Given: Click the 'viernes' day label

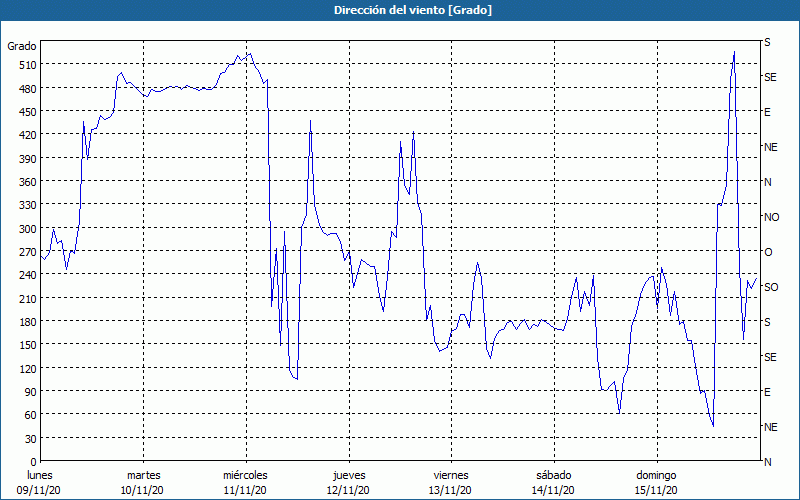Looking at the screenshot, I should [451, 476].
